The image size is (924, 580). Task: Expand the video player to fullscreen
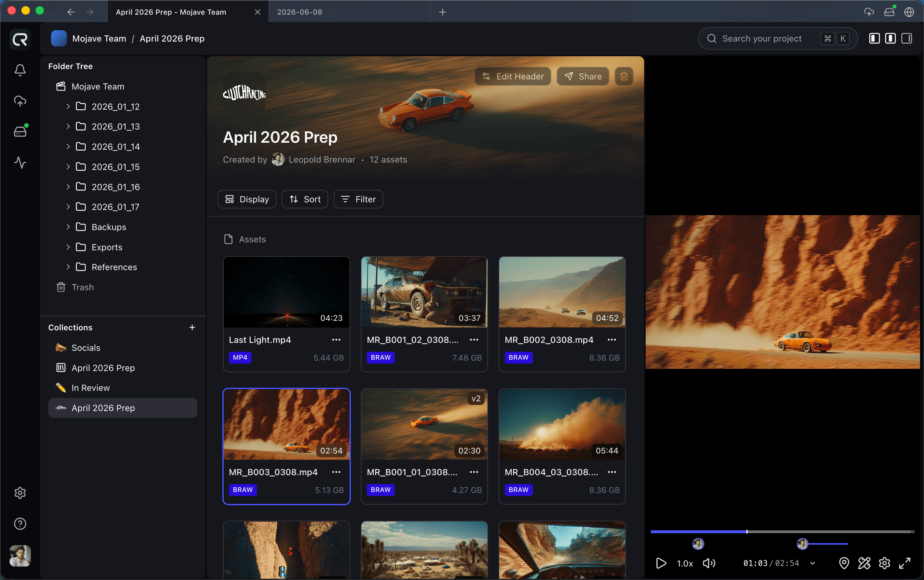905,563
